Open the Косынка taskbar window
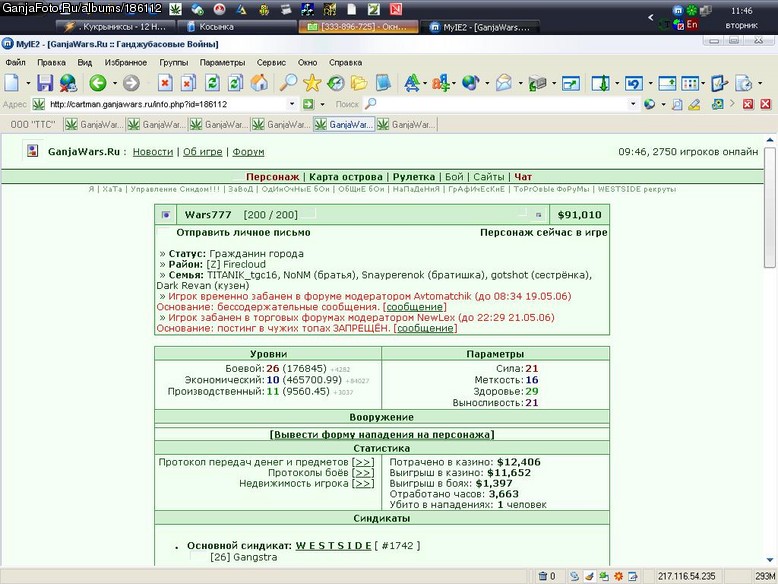The height and width of the screenshot is (584, 778). pos(237,27)
